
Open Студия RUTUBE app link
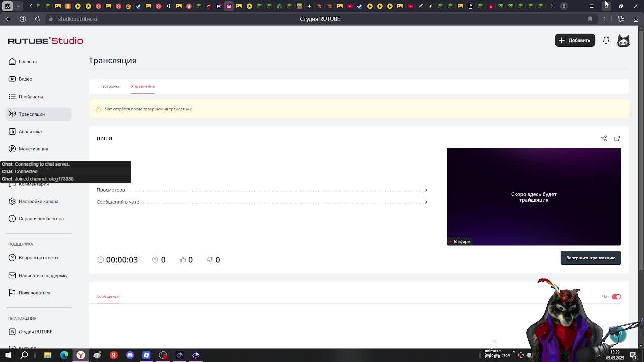pyautogui.click(x=35, y=332)
